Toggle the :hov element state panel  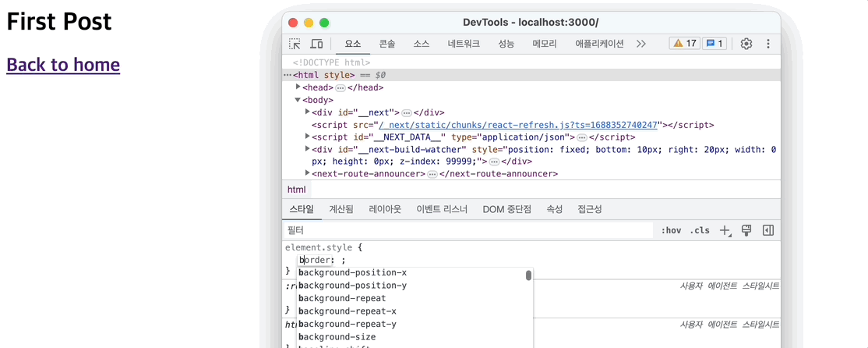[x=671, y=230]
